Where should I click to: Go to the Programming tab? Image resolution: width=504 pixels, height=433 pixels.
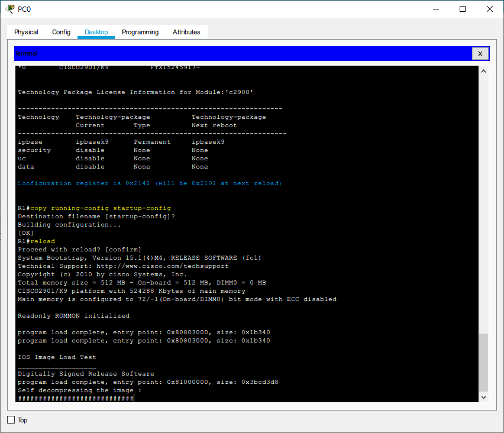pyautogui.click(x=140, y=32)
